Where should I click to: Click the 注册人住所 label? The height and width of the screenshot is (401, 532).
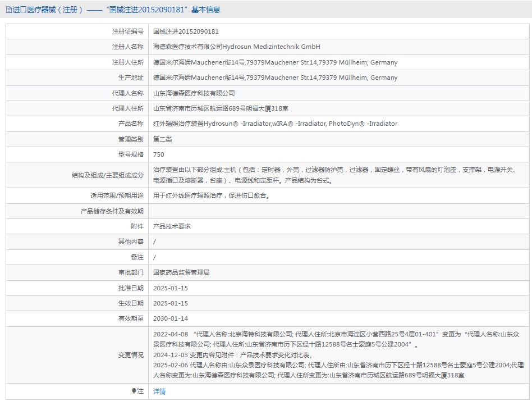click(x=128, y=62)
